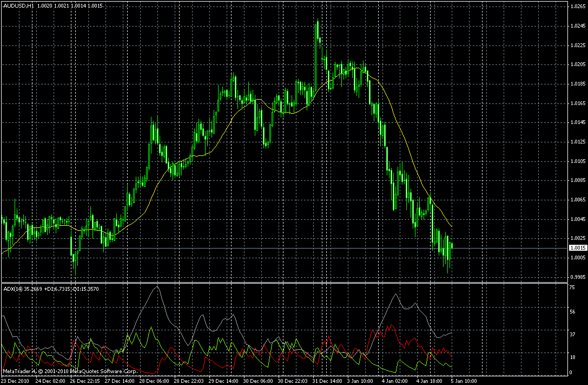
Task: Select the 23 Dec 2010 date label
Action: coord(15,381)
